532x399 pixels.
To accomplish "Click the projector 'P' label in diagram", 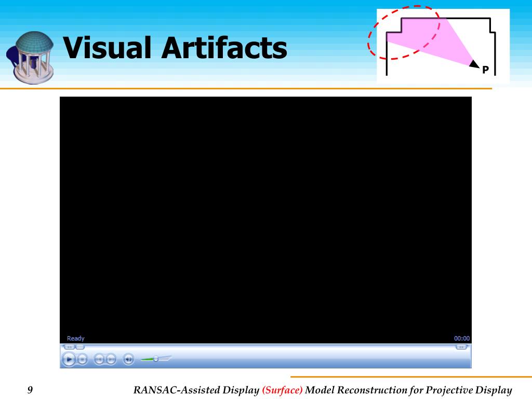I will point(486,70).
